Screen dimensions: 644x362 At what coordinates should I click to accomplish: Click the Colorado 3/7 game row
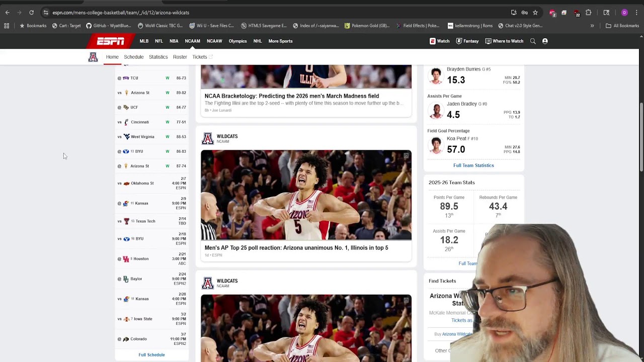[151, 339]
